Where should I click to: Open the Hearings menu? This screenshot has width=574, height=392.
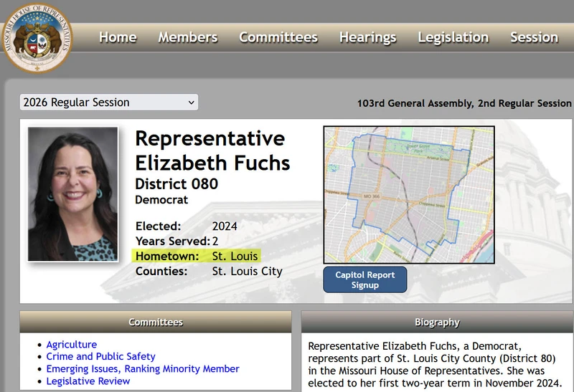pos(367,37)
